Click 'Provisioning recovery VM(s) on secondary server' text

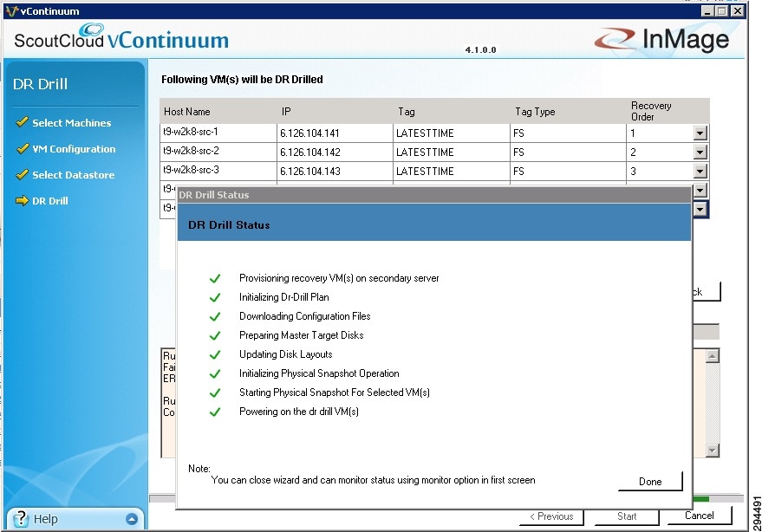coord(339,278)
